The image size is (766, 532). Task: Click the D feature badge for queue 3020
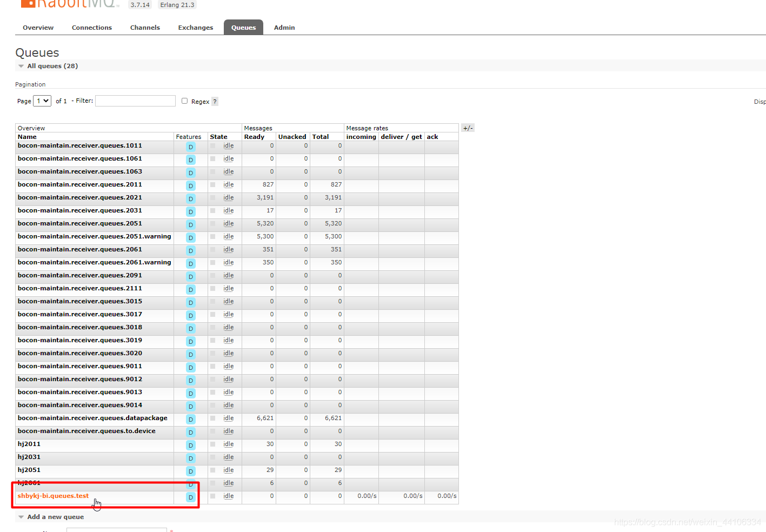(191, 355)
